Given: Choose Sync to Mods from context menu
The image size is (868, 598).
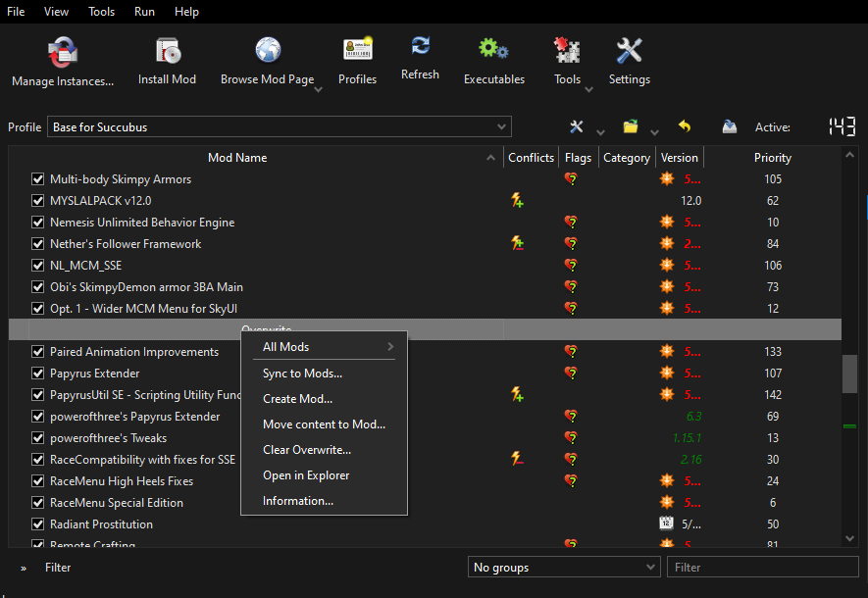Looking at the screenshot, I should pos(324,374).
